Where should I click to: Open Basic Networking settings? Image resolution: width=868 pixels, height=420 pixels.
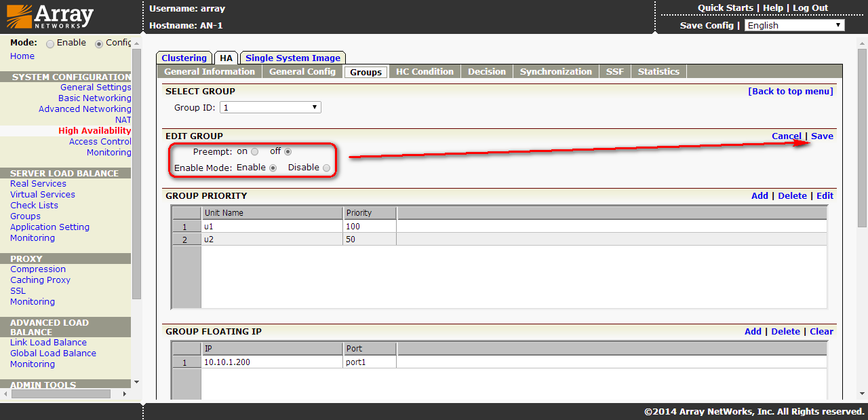tap(95, 98)
